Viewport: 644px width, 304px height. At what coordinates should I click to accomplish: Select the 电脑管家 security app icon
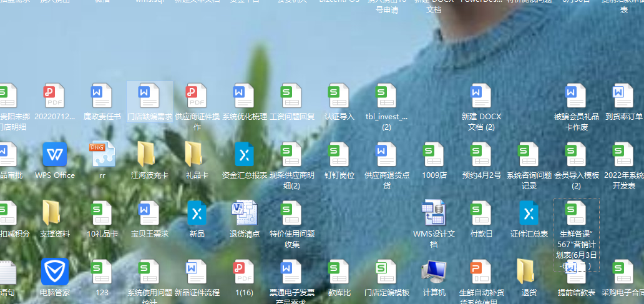[54, 272]
